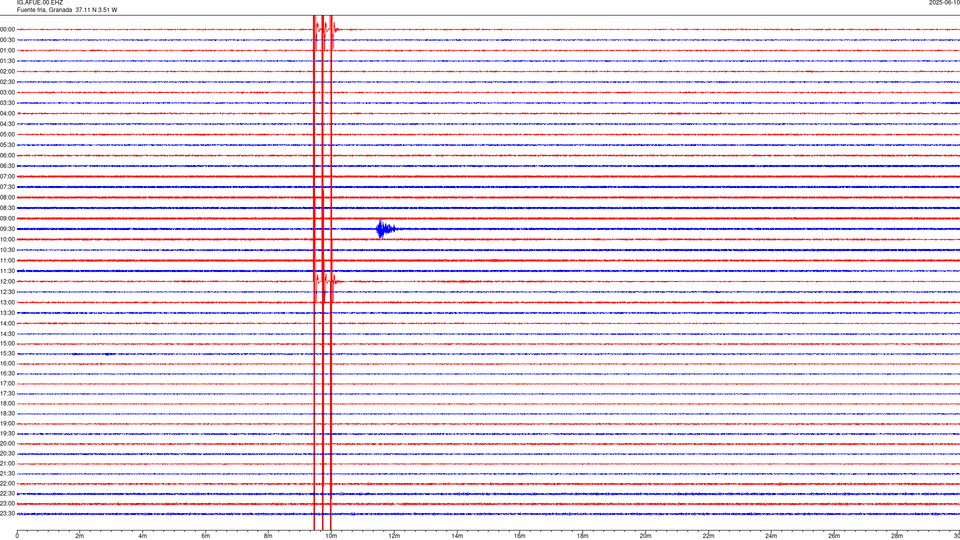Select the 23:00 time label

tap(8, 504)
